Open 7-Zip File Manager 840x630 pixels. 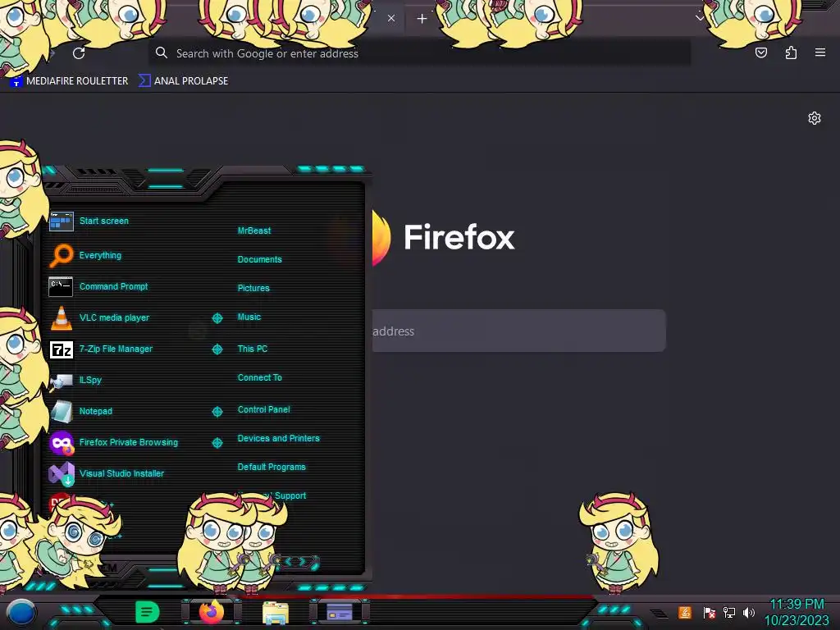(116, 349)
